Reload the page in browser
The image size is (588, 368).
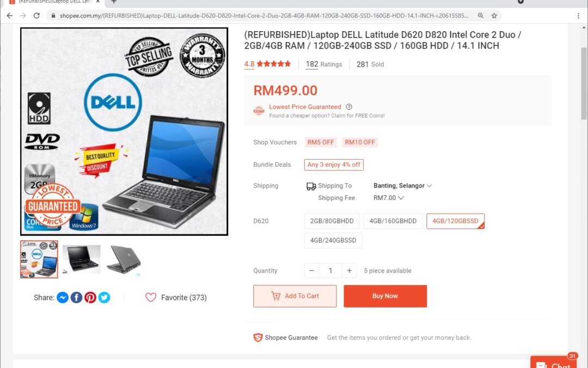pyautogui.click(x=36, y=16)
